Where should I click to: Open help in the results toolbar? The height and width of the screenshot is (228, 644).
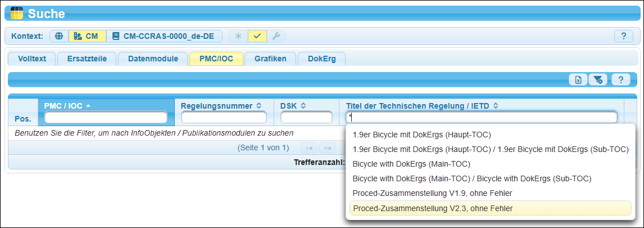[x=620, y=80]
